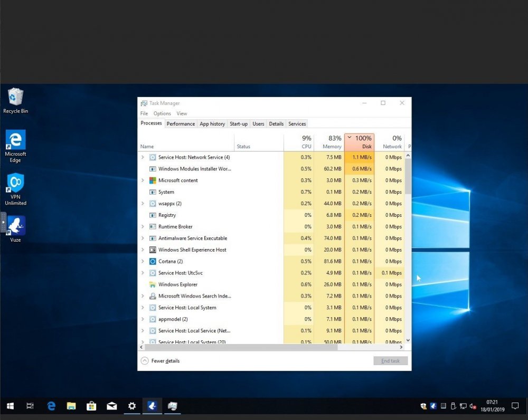Viewport: 528px width, 420px height.
Task: Open Microsoft Store from the taskbar
Action: [x=91, y=406]
